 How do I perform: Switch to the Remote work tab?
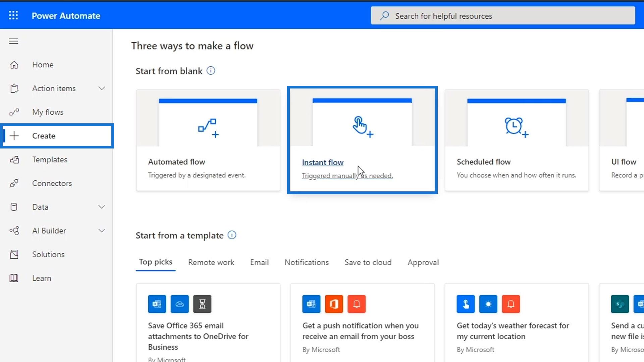point(211,262)
